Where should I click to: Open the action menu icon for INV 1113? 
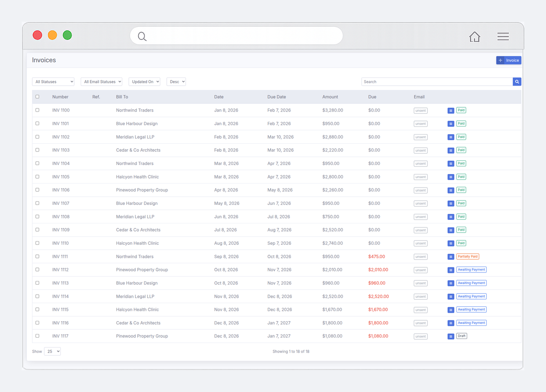pyautogui.click(x=451, y=283)
